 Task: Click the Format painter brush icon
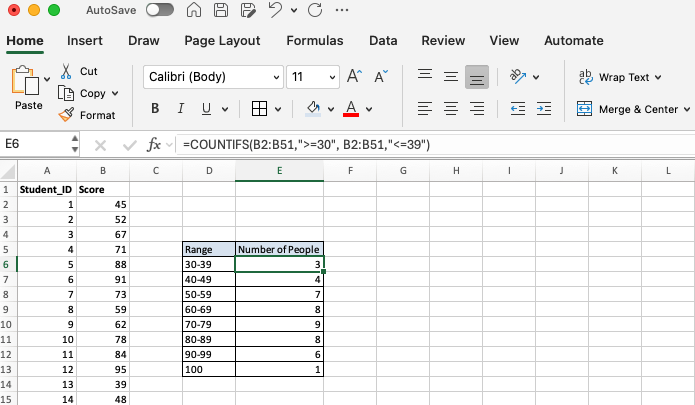[x=66, y=115]
